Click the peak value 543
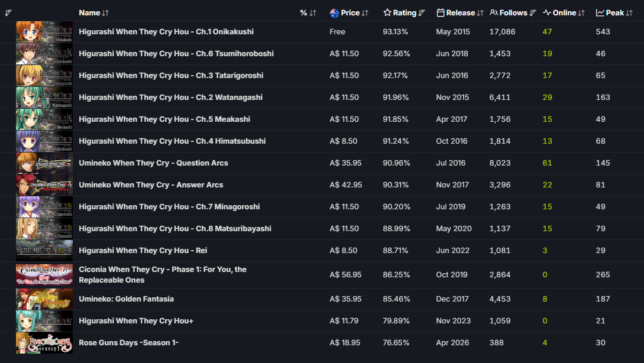Image resolution: width=644 pixels, height=363 pixels. coord(603,31)
